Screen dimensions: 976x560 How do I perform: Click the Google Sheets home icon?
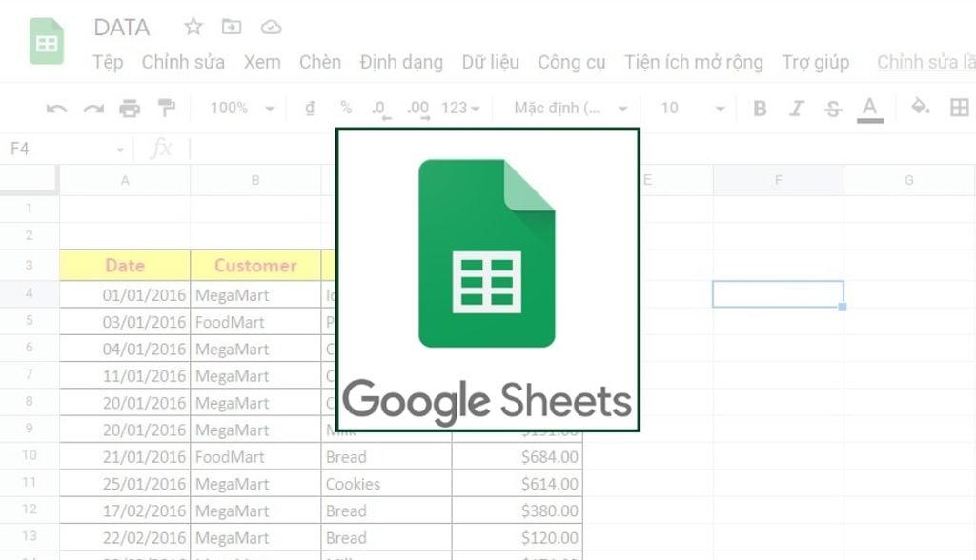(47, 41)
